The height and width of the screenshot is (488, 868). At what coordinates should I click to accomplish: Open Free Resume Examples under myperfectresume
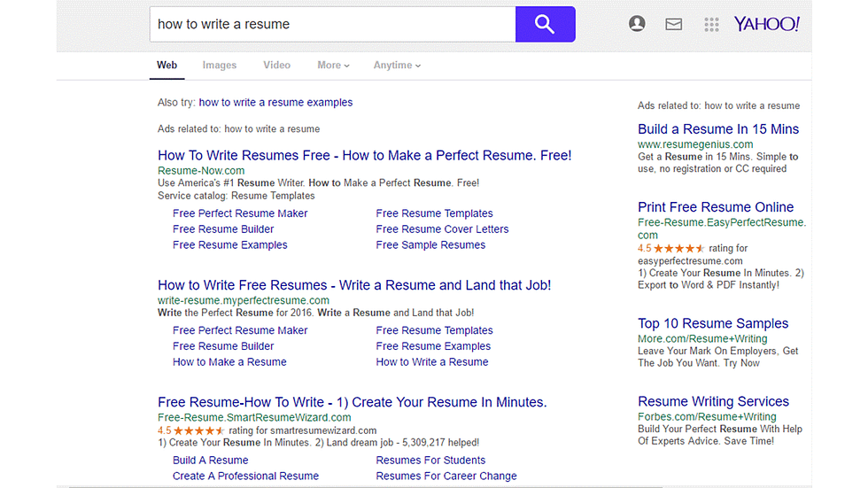(433, 346)
